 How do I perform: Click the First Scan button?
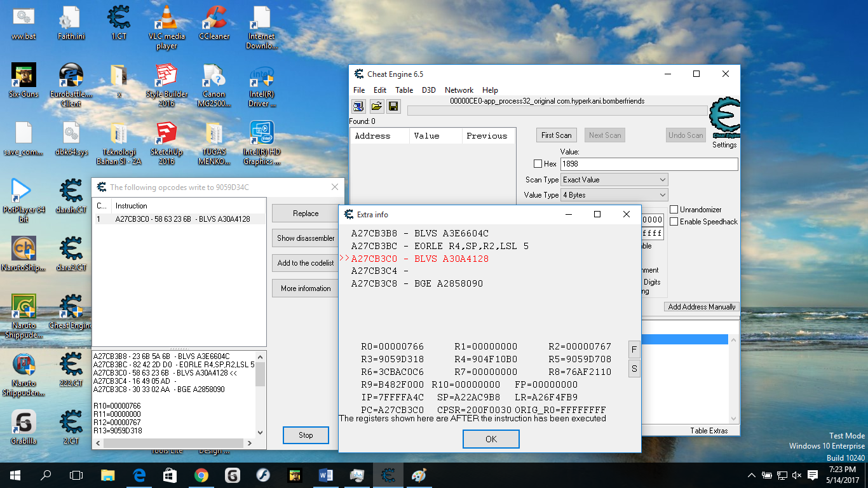[x=556, y=135]
